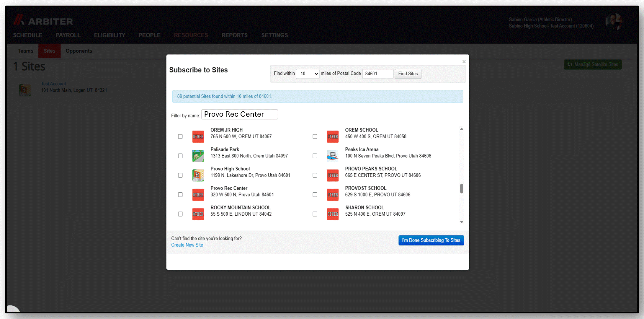Image resolution: width=644 pixels, height=319 pixels.
Task: Click the Peaks Ice Arena rink icon
Action: click(x=333, y=156)
